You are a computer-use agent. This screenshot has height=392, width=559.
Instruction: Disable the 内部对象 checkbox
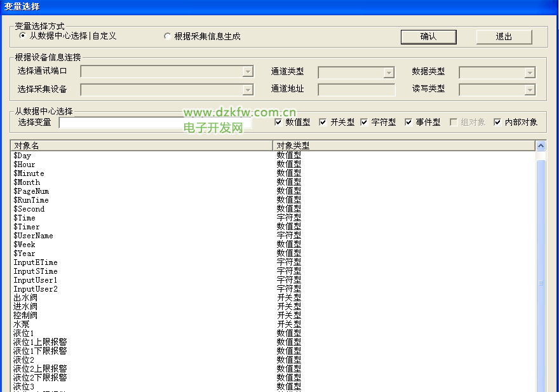pos(497,122)
